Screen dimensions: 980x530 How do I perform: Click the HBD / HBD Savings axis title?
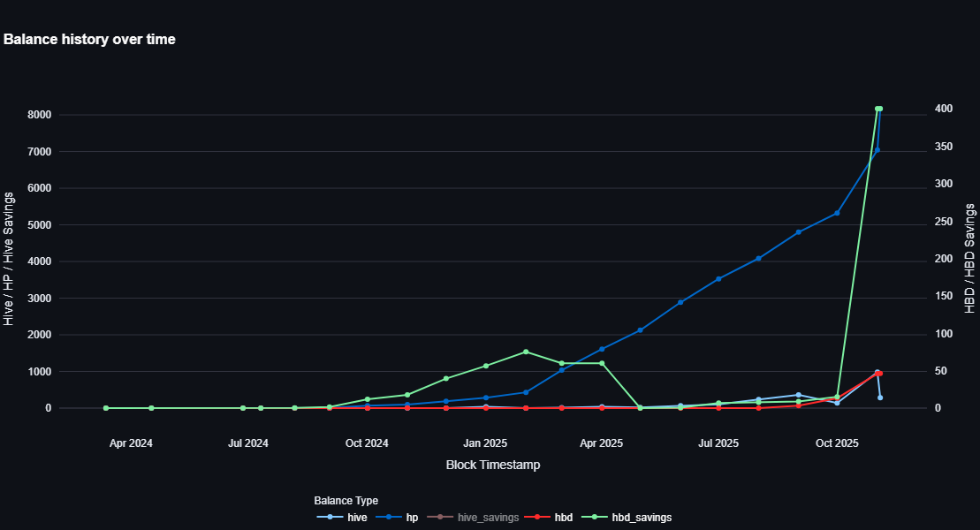coord(969,259)
